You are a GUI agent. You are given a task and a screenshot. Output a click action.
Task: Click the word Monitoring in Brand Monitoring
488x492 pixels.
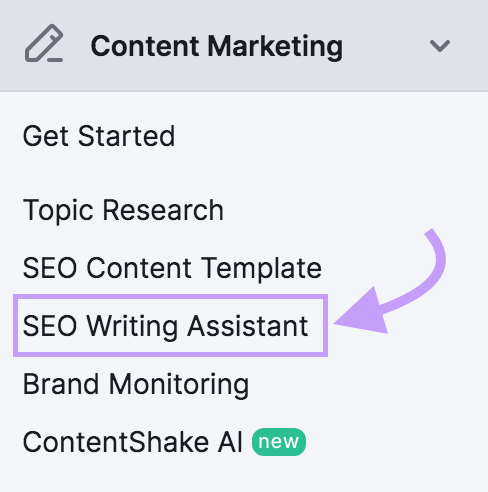coord(179,385)
